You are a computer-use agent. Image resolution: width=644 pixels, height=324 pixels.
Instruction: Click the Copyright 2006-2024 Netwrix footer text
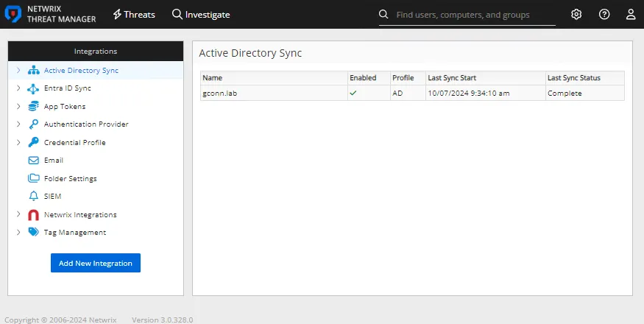coord(60,320)
